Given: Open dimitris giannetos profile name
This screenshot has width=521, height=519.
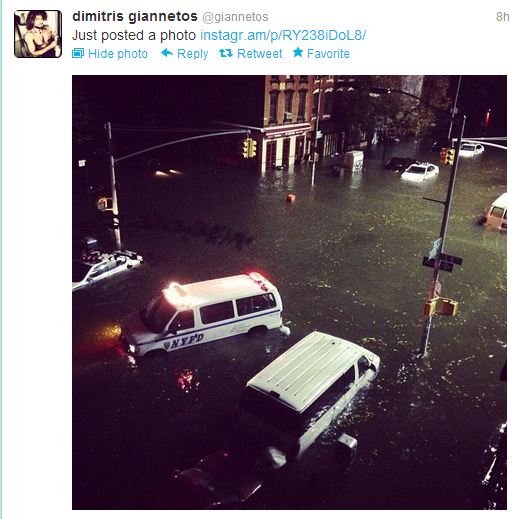Looking at the screenshot, I should click(x=135, y=16).
